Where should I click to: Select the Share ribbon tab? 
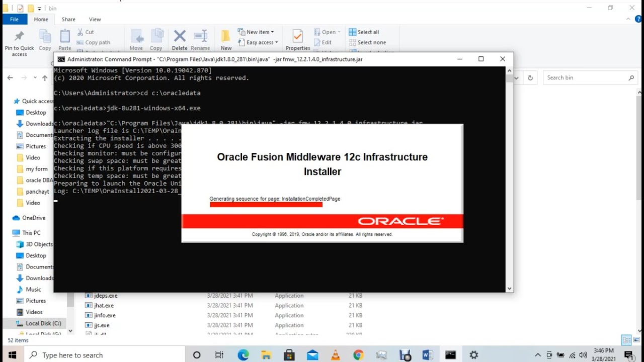pyautogui.click(x=68, y=19)
